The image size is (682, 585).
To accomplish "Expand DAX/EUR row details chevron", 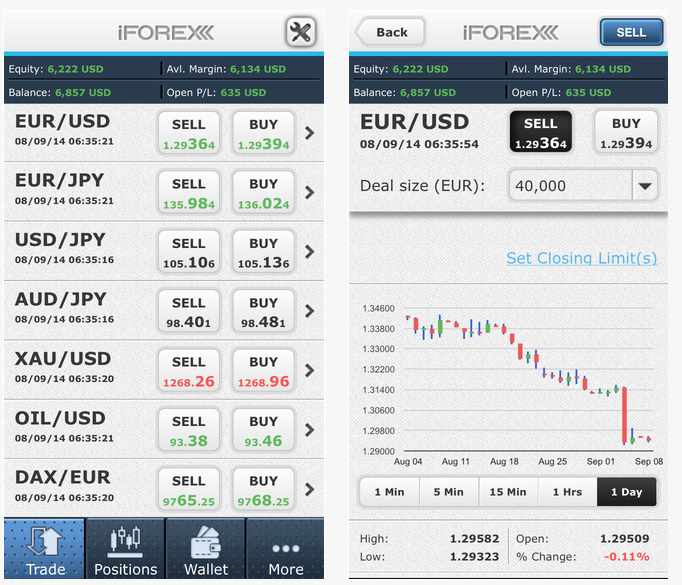I will 309,489.
